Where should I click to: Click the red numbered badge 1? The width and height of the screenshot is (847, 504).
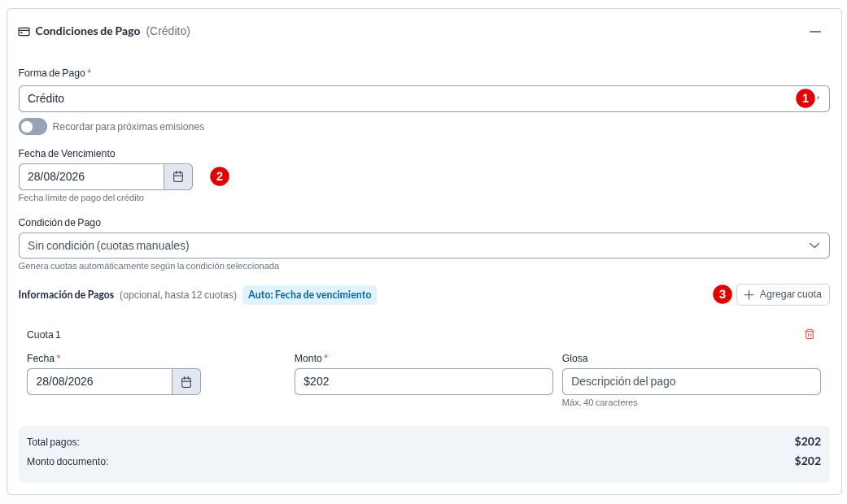pos(806,98)
